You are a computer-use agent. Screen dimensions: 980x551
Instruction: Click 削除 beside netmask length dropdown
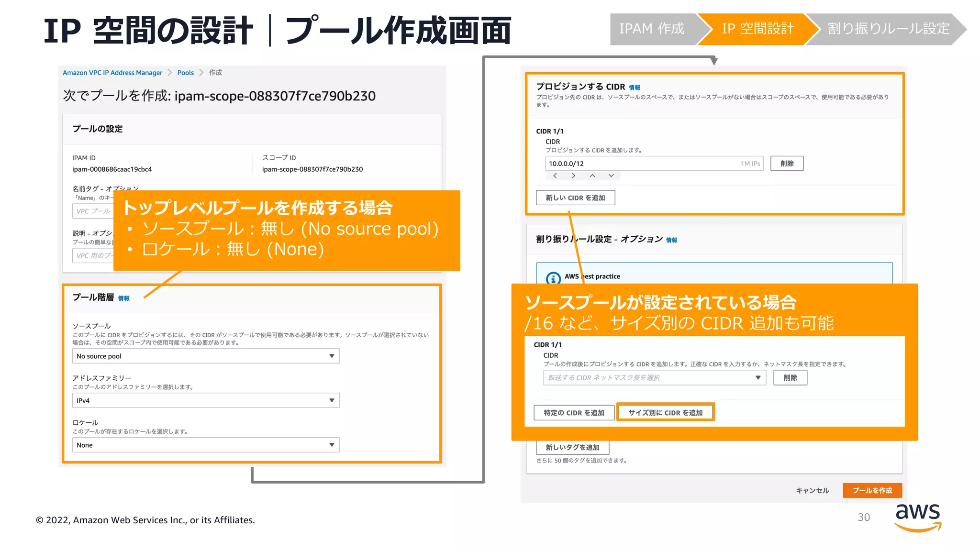tap(790, 378)
